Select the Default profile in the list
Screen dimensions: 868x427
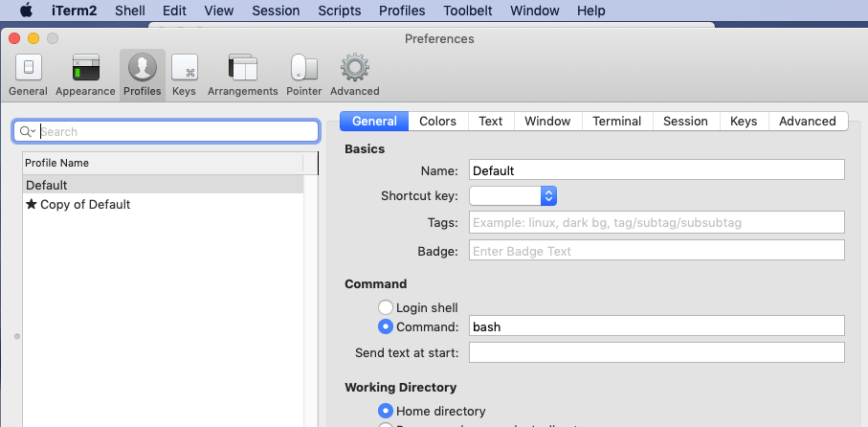pyautogui.click(x=164, y=185)
